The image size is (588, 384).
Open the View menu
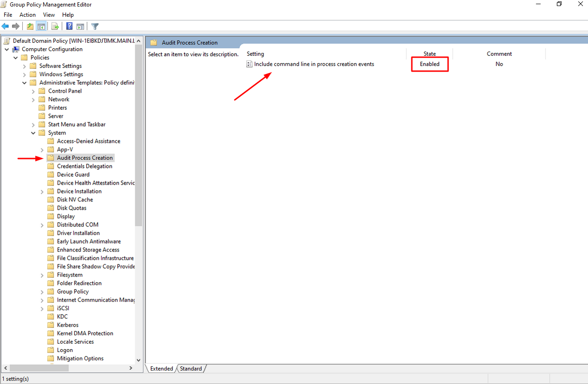pos(49,15)
